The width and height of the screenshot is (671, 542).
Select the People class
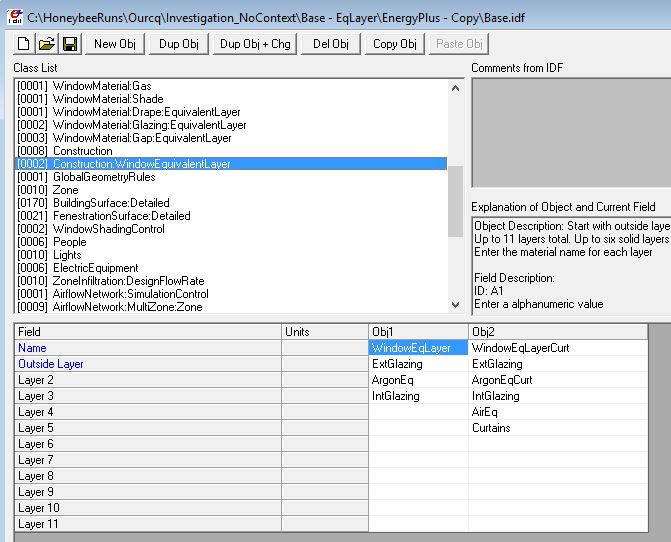click(231, 242)
